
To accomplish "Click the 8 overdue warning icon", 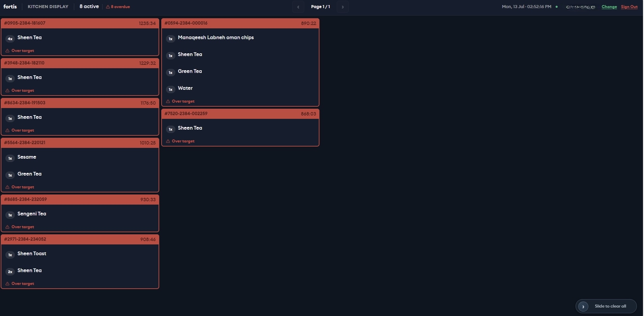I will (108, 7).
